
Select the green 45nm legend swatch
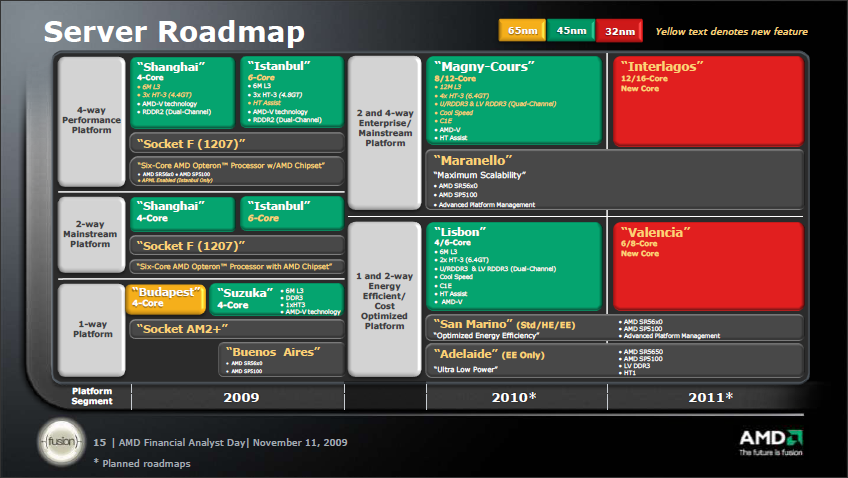tap(571, 30)
